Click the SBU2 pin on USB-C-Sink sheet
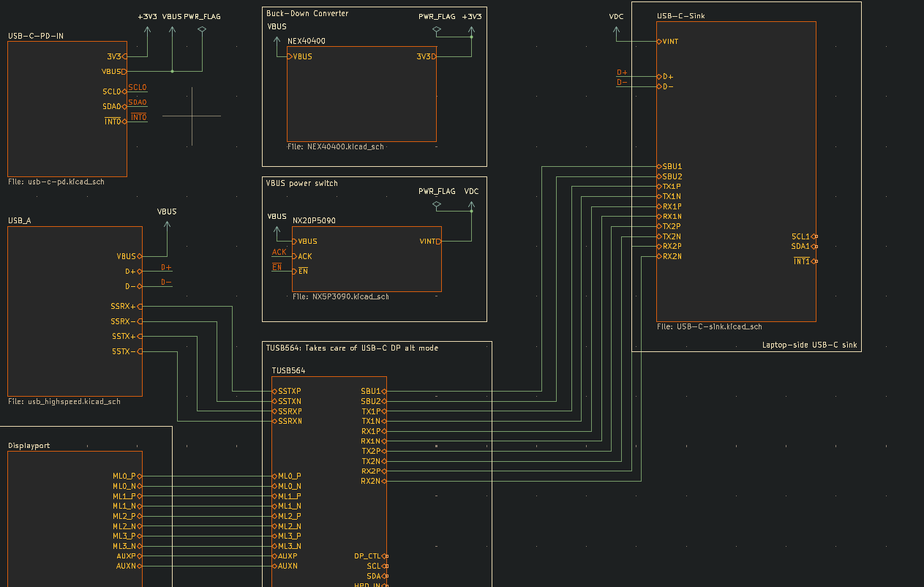 click(669, 176)
